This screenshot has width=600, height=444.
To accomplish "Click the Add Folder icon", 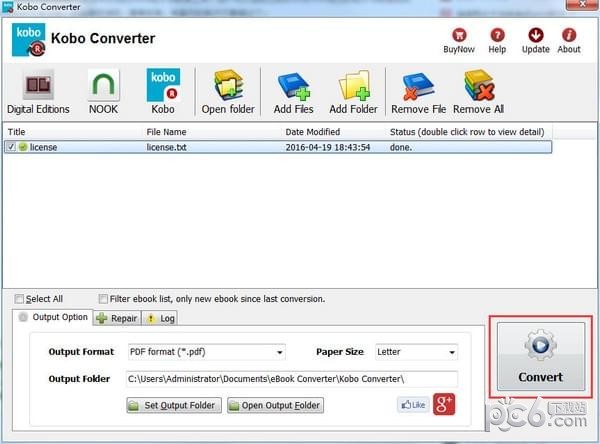I will click(x=354, y=86).
